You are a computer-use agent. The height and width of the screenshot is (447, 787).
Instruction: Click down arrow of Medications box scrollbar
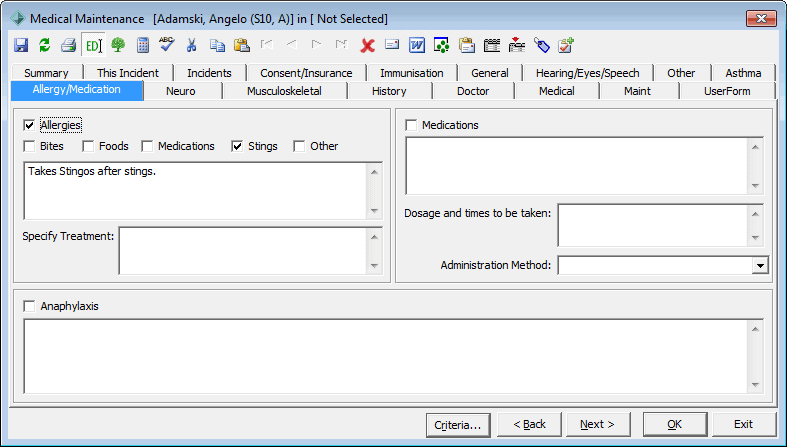[755, 186]
